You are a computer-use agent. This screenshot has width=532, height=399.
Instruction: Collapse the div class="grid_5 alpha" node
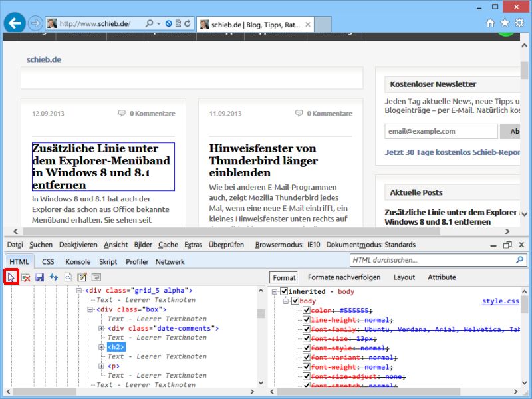(x=79, y=291)
